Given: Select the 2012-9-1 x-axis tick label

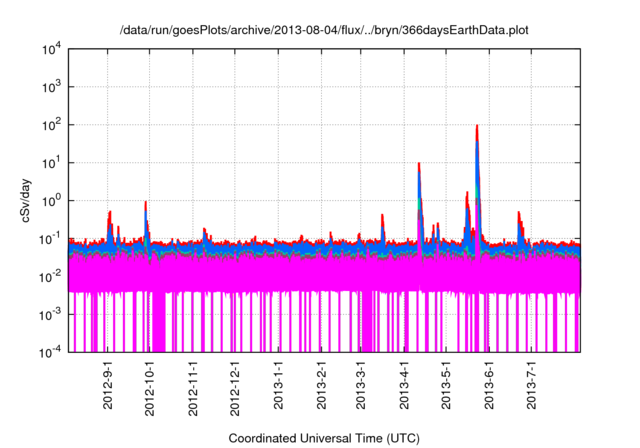Looking at the screenshot, I should (108, 387).
